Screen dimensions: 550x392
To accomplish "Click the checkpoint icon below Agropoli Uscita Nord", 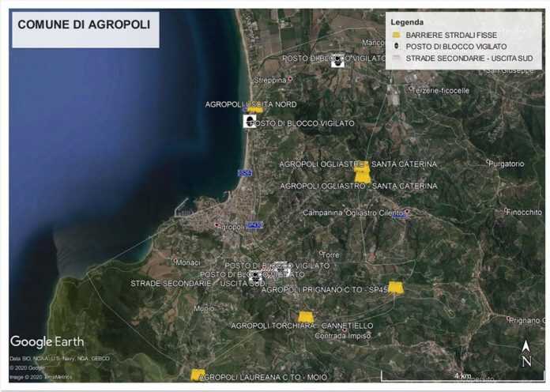I will click(249, 122).
